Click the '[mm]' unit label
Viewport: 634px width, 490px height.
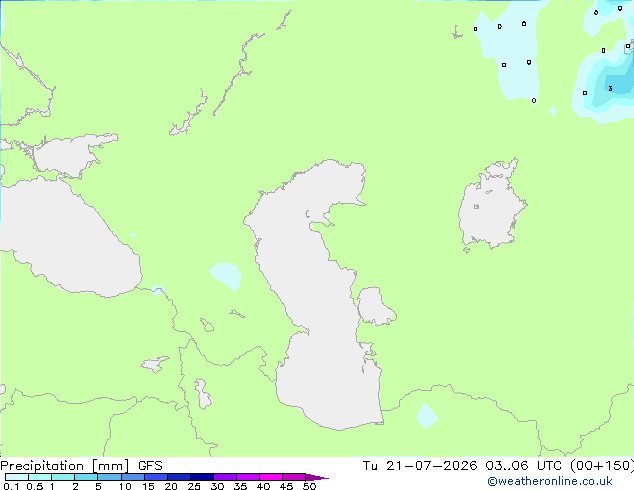click(x=110, y=466)
